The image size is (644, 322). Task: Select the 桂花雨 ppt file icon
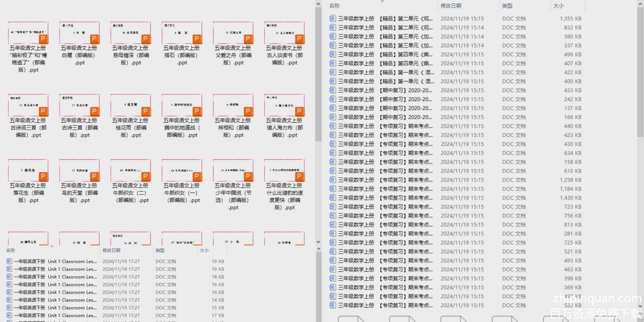(x=130, y=105)
